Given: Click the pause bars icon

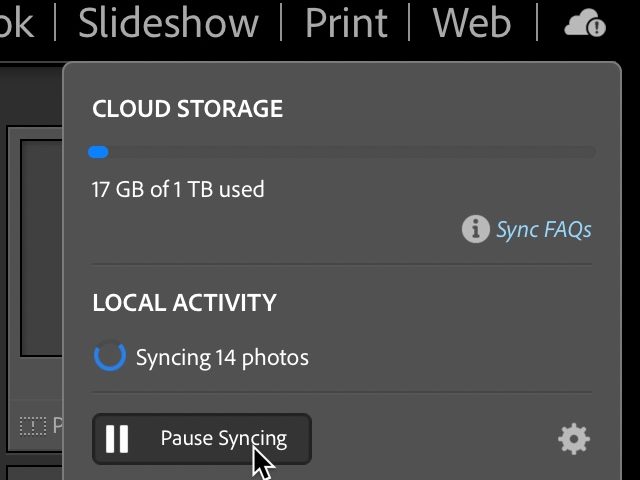Looking at the screenshot, I should (117, 439).
